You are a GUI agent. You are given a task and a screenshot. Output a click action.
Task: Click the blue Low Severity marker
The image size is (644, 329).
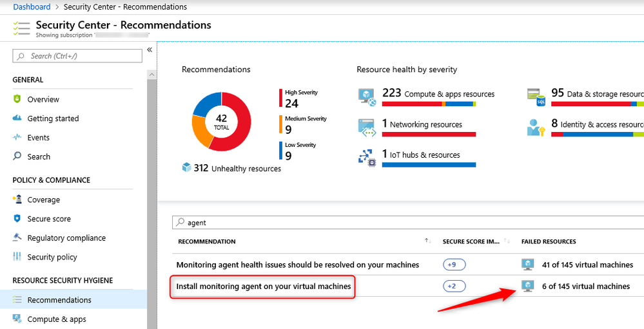tap(281, 151)
